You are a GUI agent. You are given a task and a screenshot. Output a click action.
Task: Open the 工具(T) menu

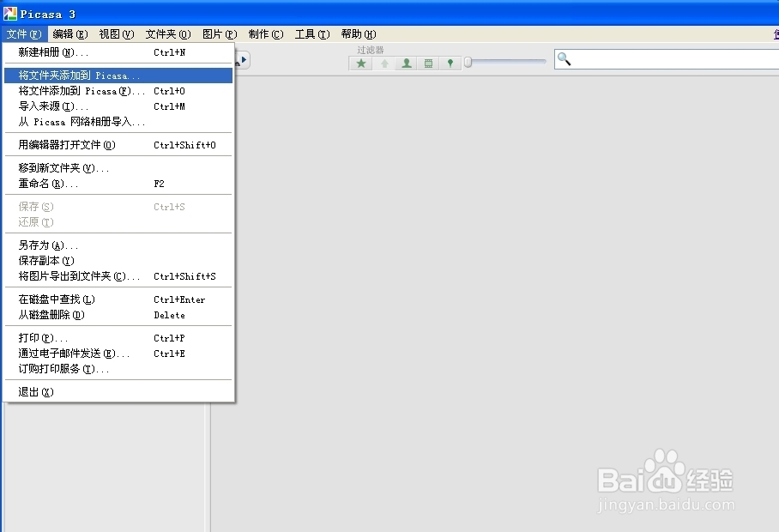pyautogui.click(x=312, y=34)
